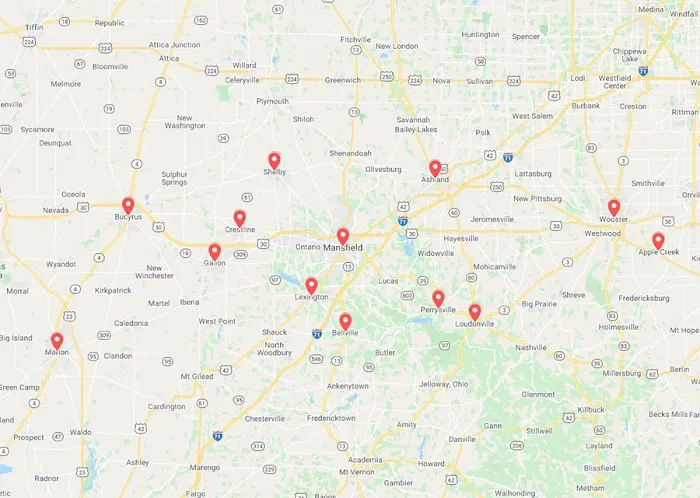Click the Mt Vernon city label
This screenshot has height=498, width=700.
point(357,472)
